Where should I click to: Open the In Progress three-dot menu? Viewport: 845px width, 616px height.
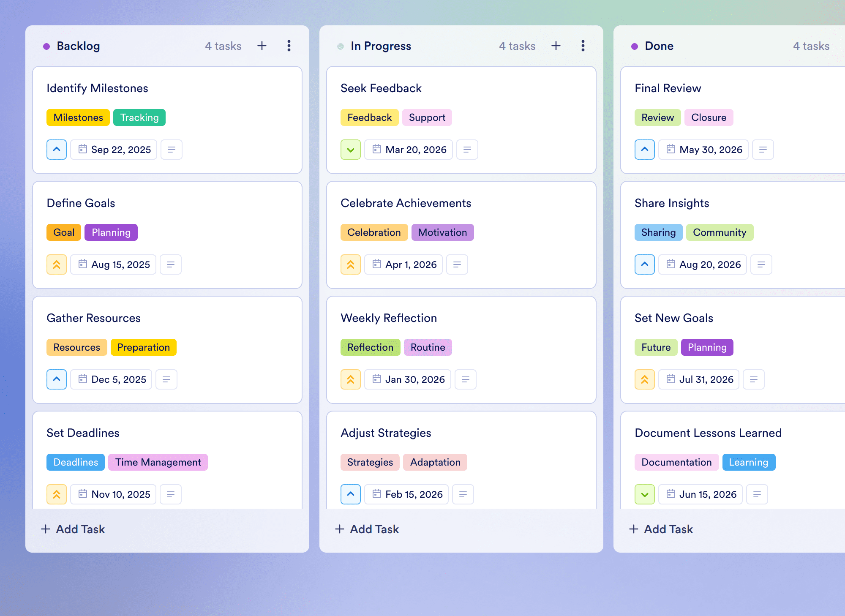click(583, 46)
